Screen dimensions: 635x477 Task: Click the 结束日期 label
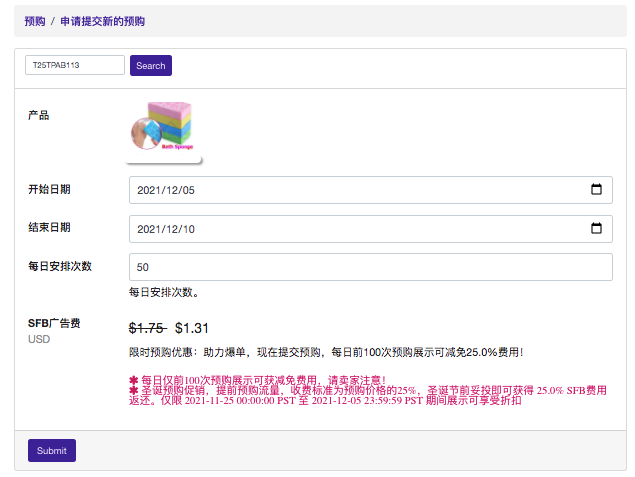coord(49,227)
